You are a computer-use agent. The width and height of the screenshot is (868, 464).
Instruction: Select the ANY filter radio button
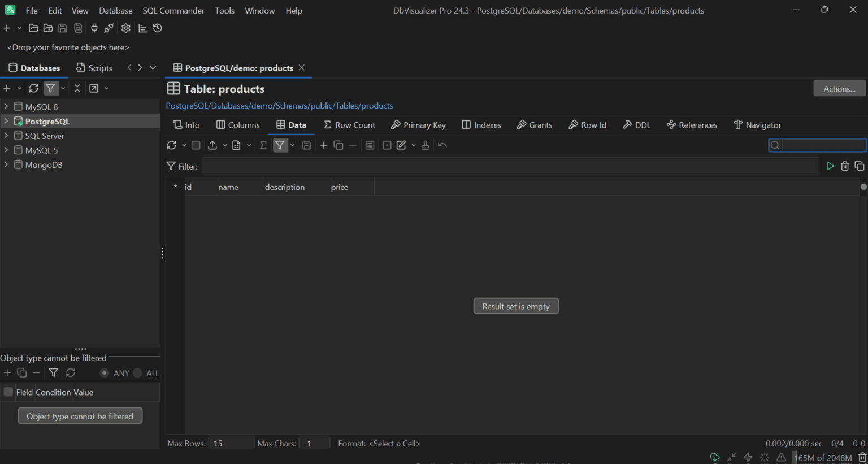105,372
